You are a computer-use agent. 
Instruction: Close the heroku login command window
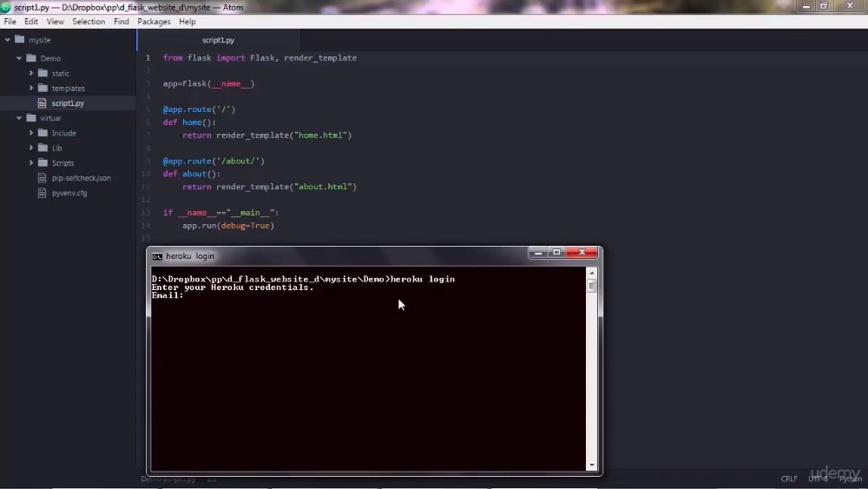click(x=582, y=253)
